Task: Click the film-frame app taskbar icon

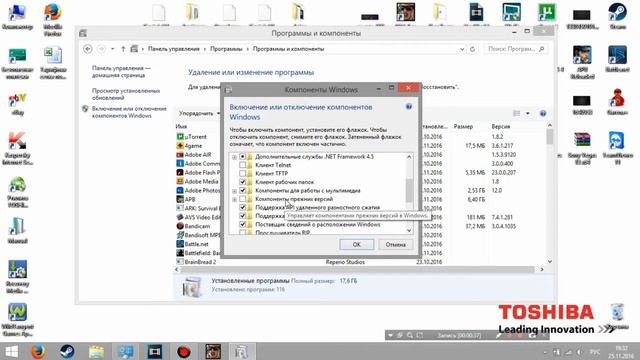Action: click(155, 351)
